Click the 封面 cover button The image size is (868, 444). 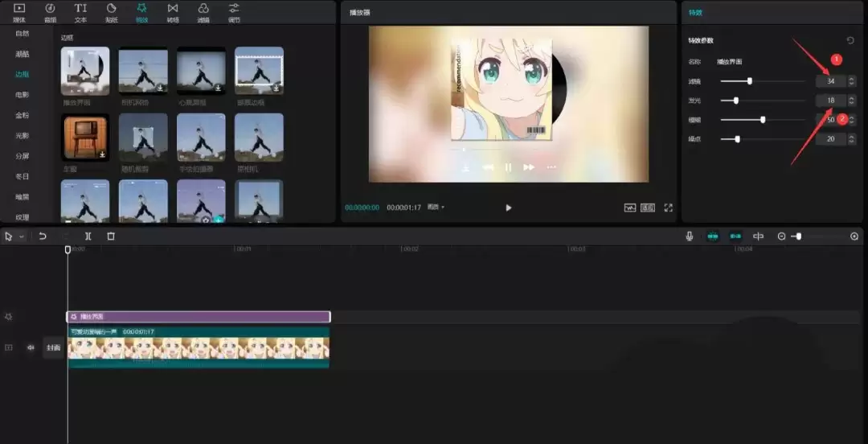pyautogui.click(x=53, y=347)
